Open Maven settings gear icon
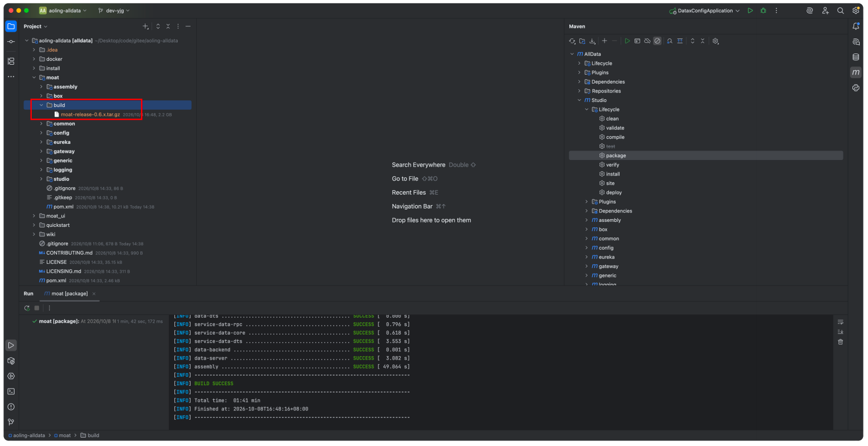 coord(716,41)
